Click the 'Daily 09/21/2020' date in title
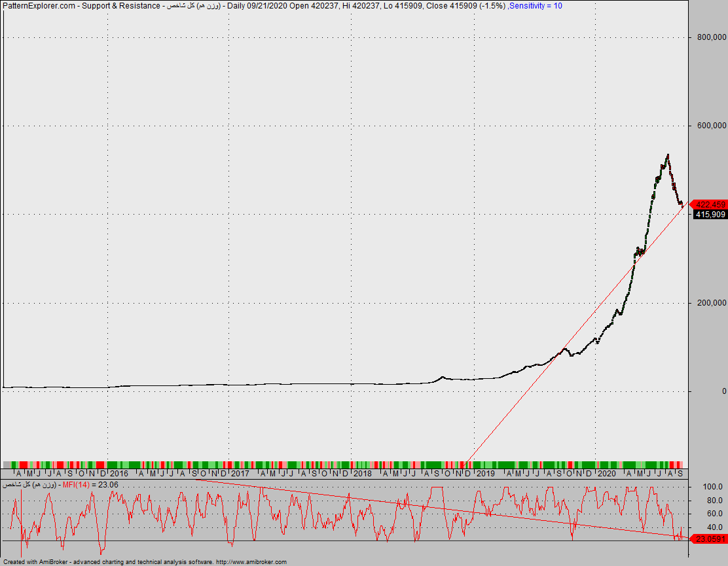 pos(257,6)
